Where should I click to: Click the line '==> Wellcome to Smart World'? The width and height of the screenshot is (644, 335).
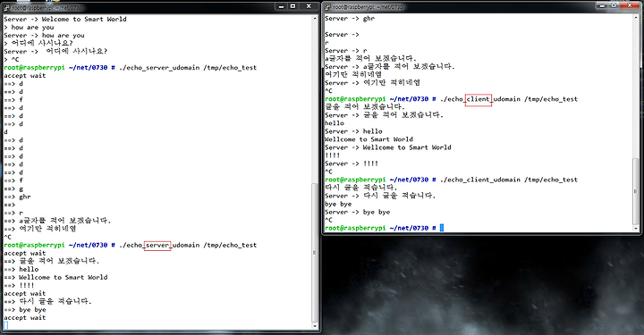pyautogui.click(x=55, y=278)
